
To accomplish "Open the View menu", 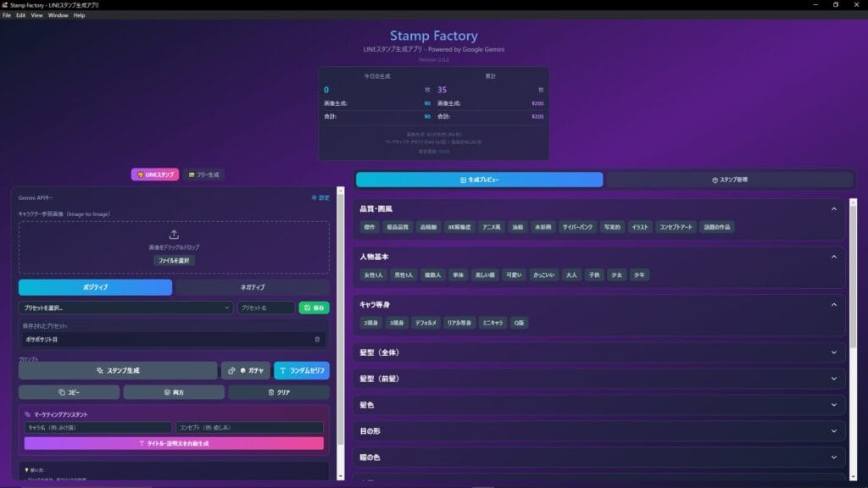I will click(36, 15).
